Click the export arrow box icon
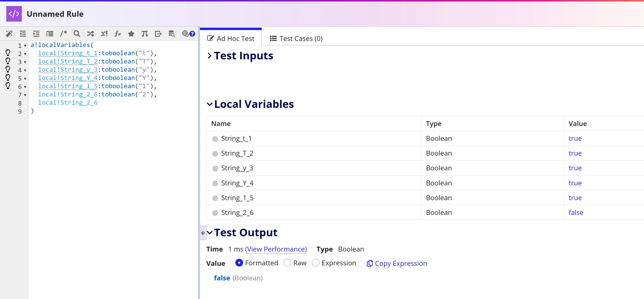 click(x=158, y=33)
